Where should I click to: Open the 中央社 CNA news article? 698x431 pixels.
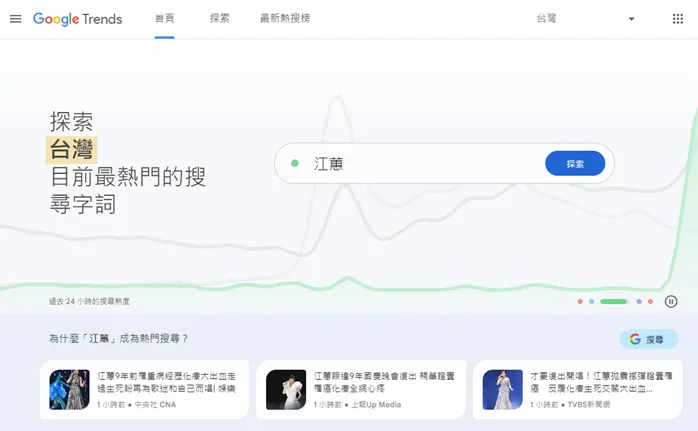(x=145, y=390)
